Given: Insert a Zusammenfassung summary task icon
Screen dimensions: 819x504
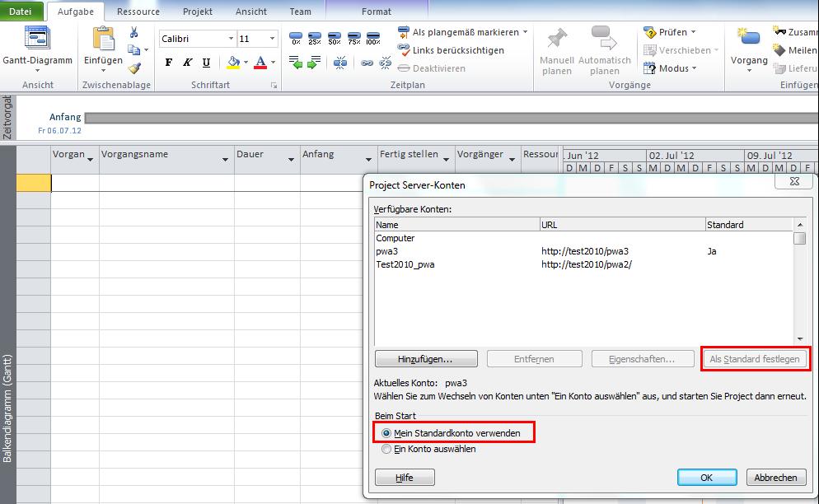Looking at the screenshot, I should click(779, 31).
